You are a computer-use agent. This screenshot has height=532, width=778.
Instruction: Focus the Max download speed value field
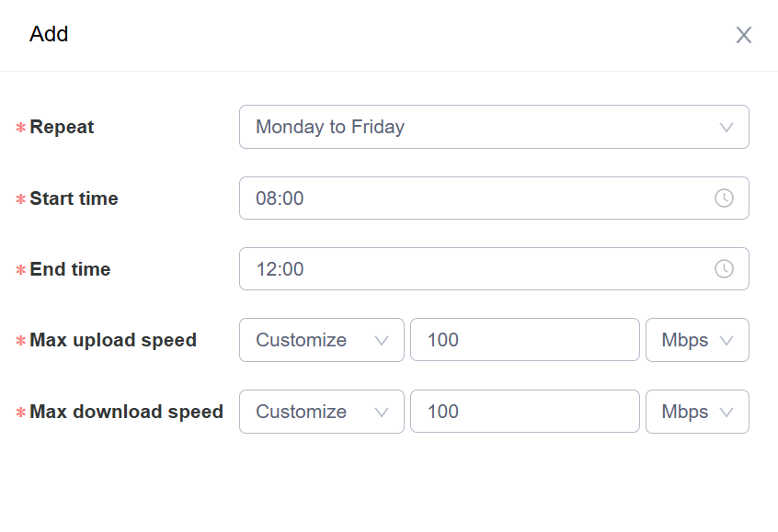[x=524, y=412]
